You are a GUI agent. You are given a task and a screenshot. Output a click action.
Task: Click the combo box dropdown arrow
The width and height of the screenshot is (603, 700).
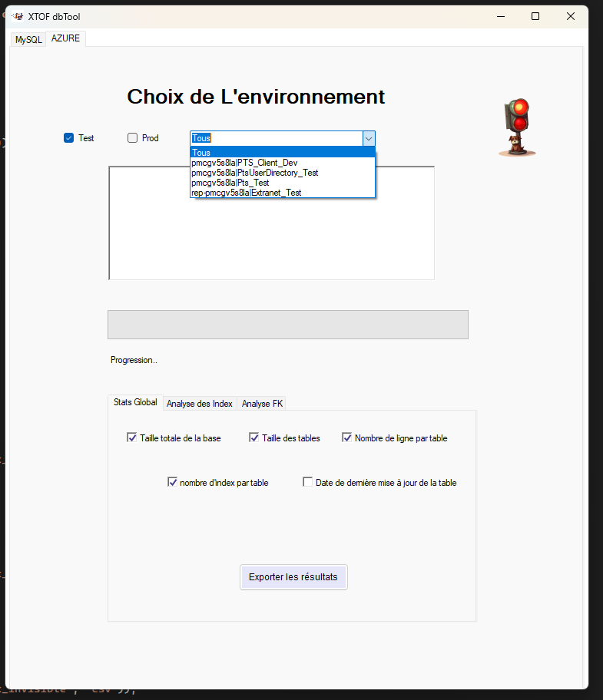[369, 138]
